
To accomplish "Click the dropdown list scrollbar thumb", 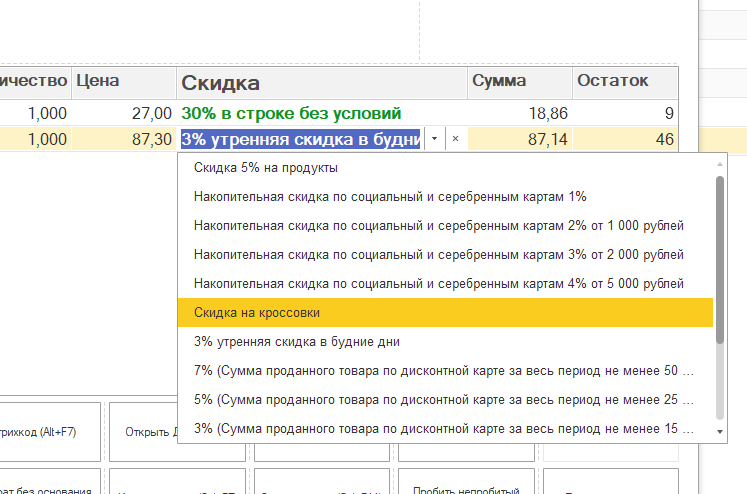I will (720, 260).
